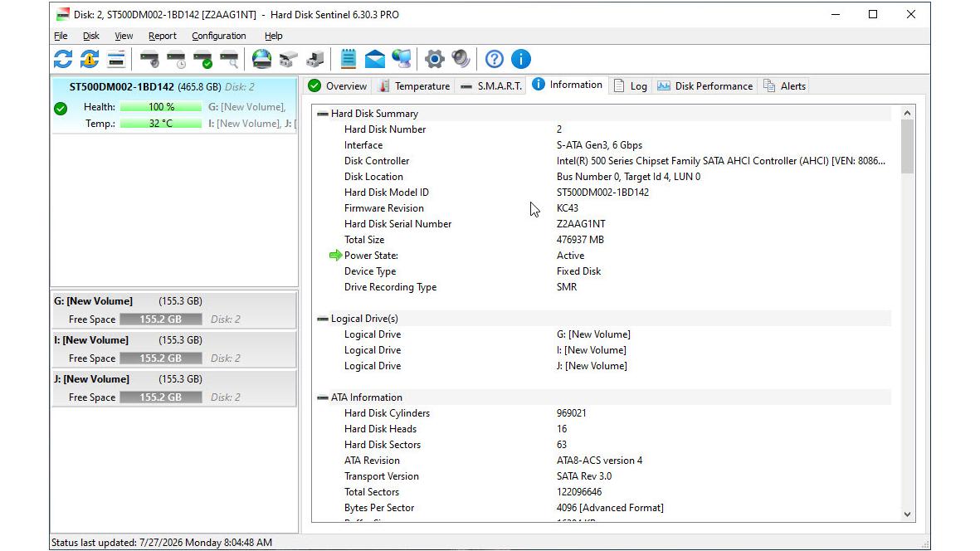Click the Drive Recording Type value SMR
Image resolution: width=980 pixels, height=551 pixels.
[567, 287]
